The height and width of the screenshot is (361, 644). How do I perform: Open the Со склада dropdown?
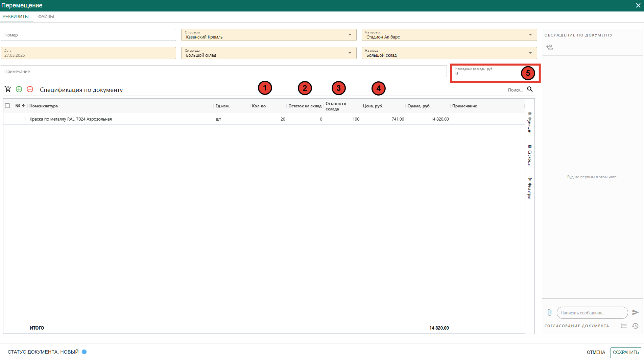269,53
